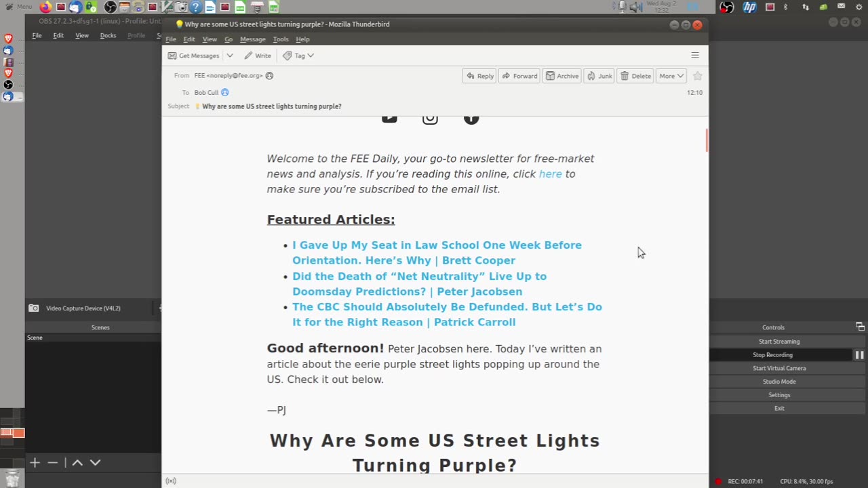Open OBS Docks menu
Screen dimensions: 868x488
coord(108,35)
